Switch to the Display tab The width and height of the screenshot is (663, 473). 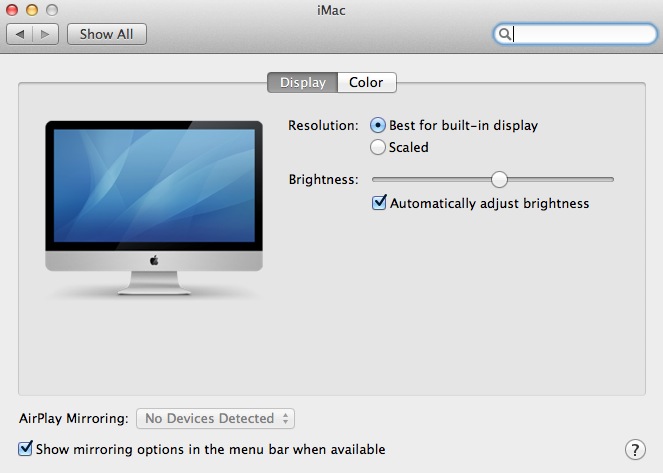[302, 83]
